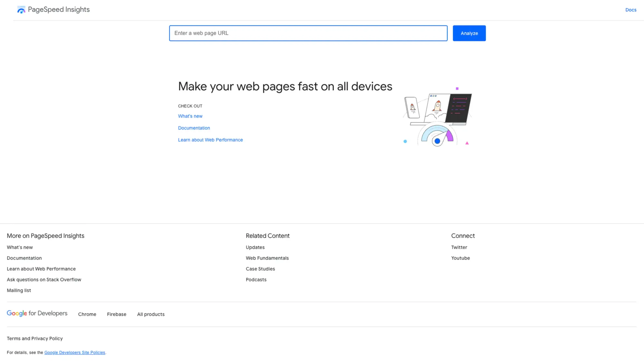Click the PageSpeed Insights header title
Viewport: 644px width, 362px height.
(x=59, y=10)
